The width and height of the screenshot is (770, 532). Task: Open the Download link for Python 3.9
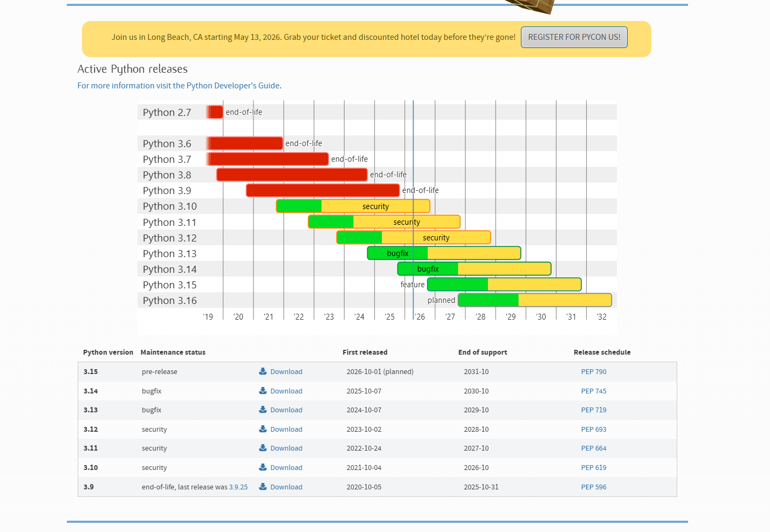coord(286,487)
